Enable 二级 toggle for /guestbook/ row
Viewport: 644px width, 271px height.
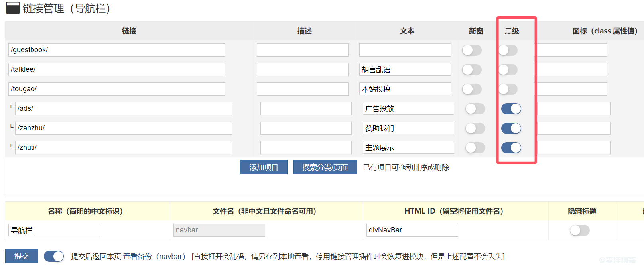(508, 50)
